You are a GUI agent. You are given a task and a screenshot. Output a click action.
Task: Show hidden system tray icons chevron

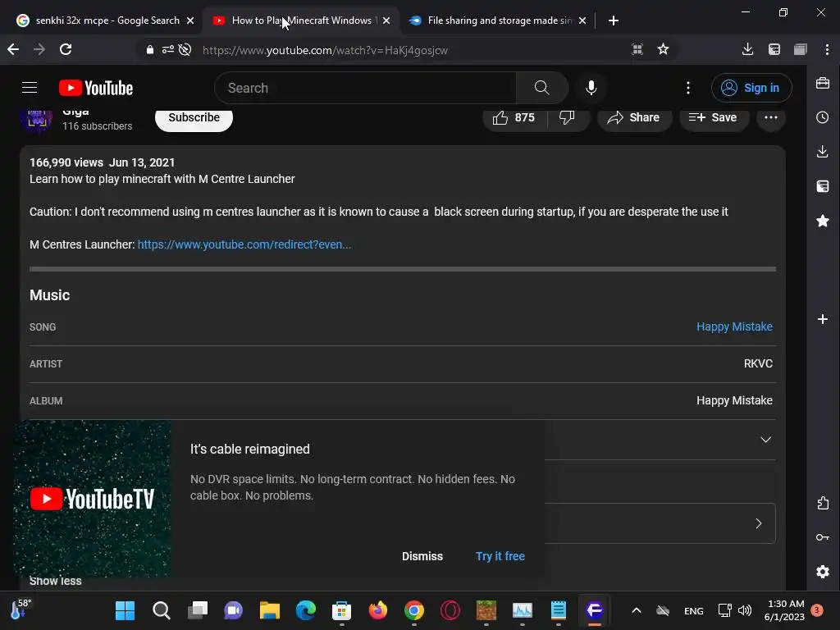tap(636, 610)
